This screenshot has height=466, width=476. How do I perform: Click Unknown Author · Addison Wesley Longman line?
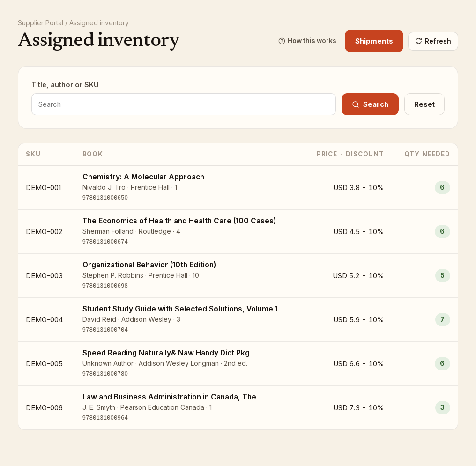165,363
